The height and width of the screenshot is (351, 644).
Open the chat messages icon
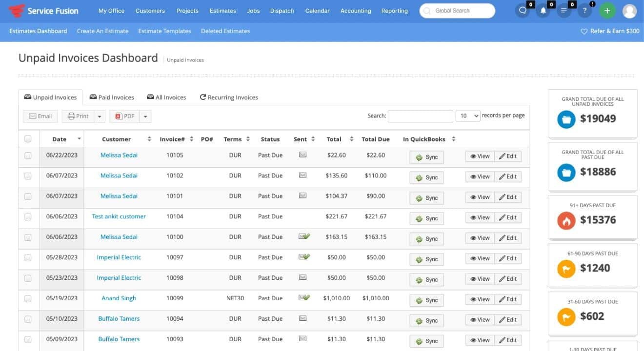pos(523,10)
